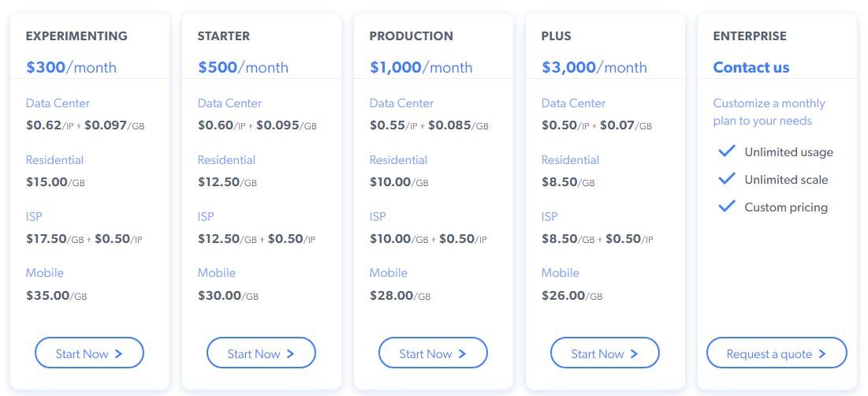Click chevron arrow in Plus Start Now
The height and width of the screenshot is (396, 868).
[x=635, y=354]
